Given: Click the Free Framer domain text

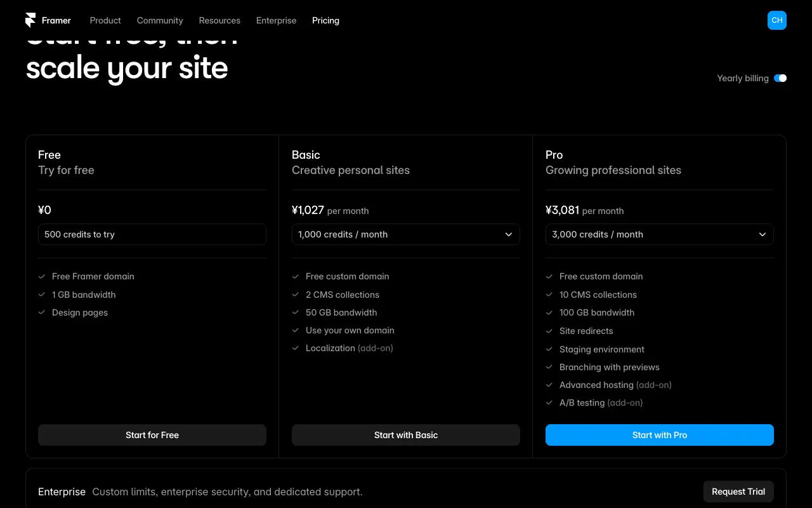Looking at the screenshot, I should (x=93, y=276).
